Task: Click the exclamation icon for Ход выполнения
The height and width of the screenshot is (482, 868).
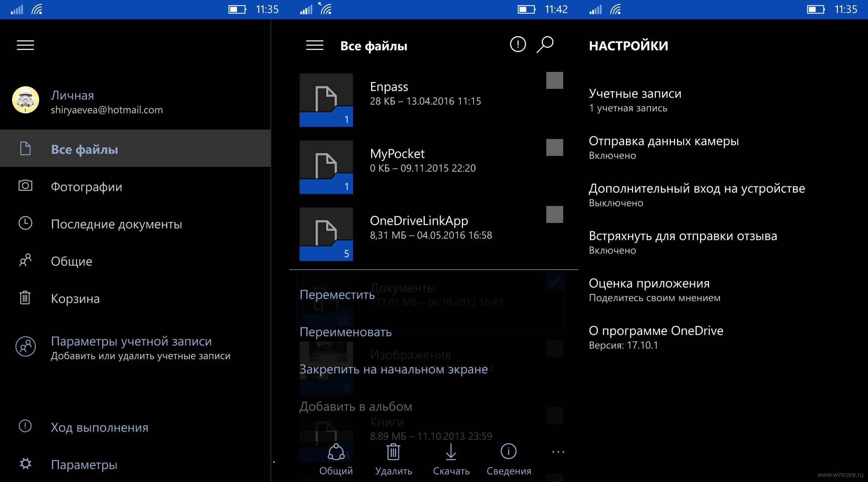Action: coord(25,426)
